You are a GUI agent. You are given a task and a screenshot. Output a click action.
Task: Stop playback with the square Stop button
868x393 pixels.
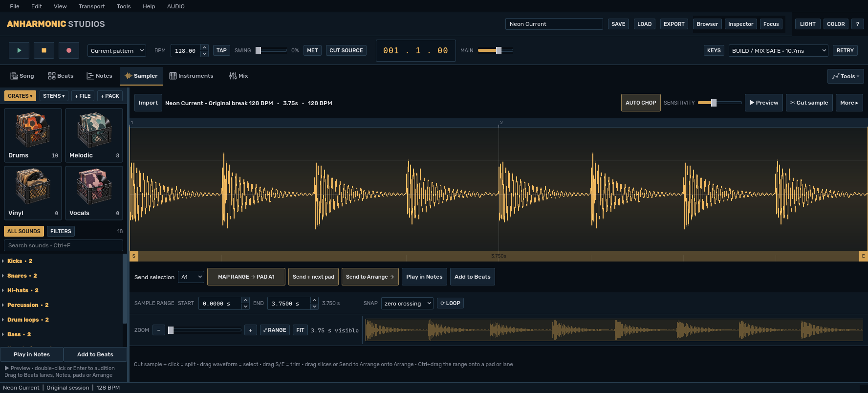tap(44, 50)
